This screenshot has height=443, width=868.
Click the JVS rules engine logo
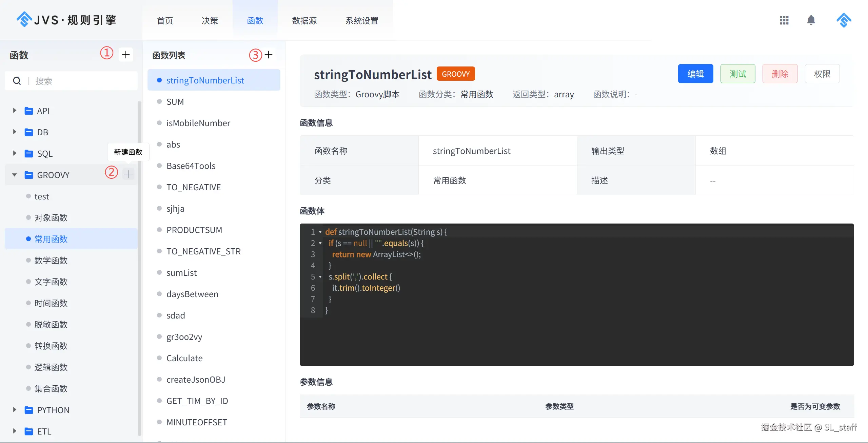pyautogui.click(x=66, y=20)
